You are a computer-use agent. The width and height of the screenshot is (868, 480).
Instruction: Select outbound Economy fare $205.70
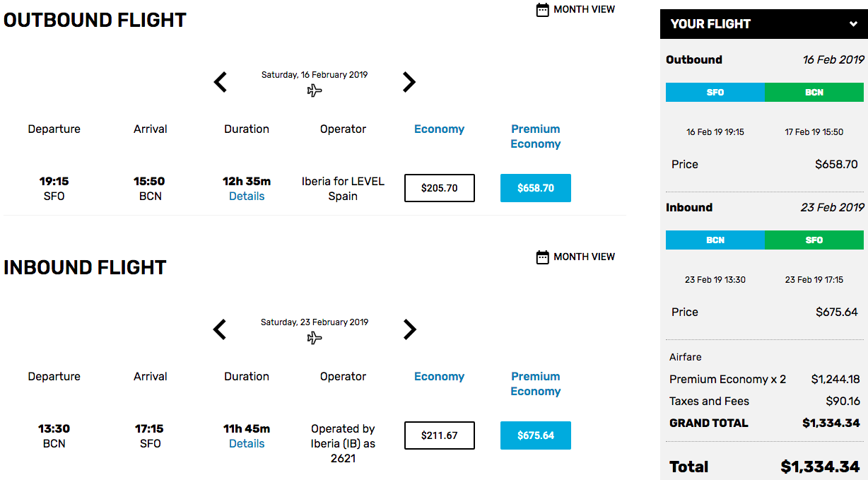point(440,188)
